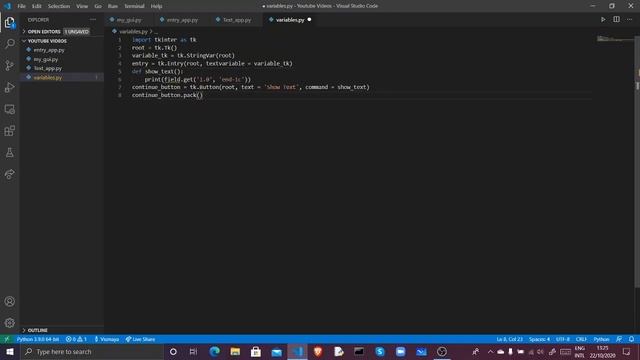Open the Live Share view in activity bar
640x360 pixels.
pyautogui.click(x=9, y=174)
